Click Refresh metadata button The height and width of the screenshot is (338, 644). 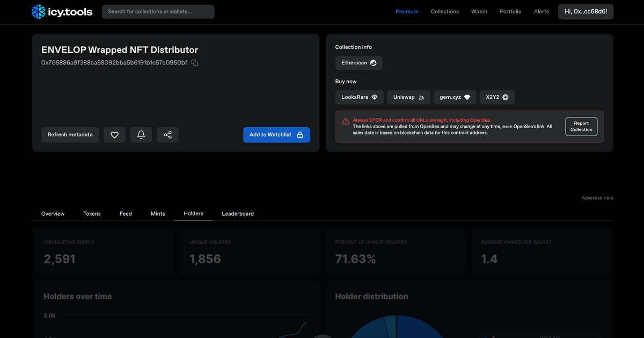click(x=70, y=135)
